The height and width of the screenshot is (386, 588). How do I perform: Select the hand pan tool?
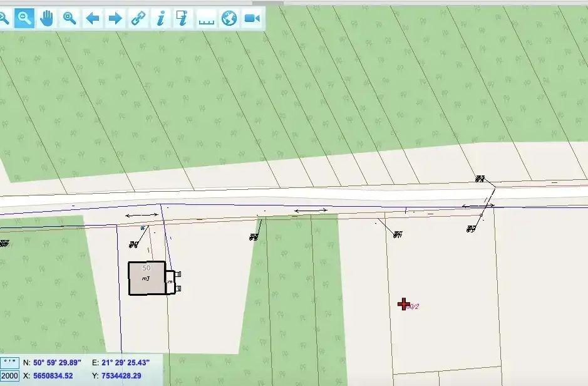(x=47, y=18)
